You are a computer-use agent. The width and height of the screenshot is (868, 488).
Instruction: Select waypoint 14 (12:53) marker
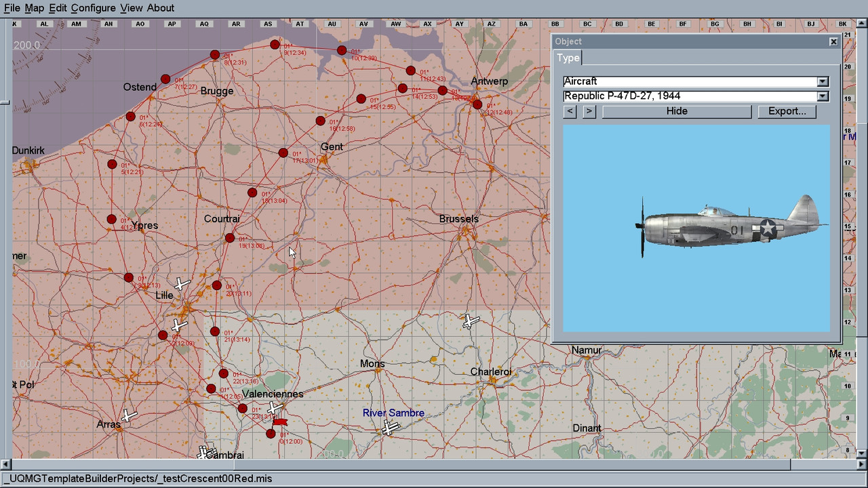coord(403,89)
